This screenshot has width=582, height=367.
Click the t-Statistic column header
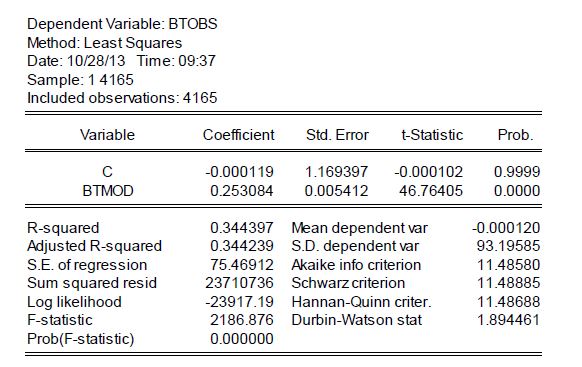click(432, 135)
